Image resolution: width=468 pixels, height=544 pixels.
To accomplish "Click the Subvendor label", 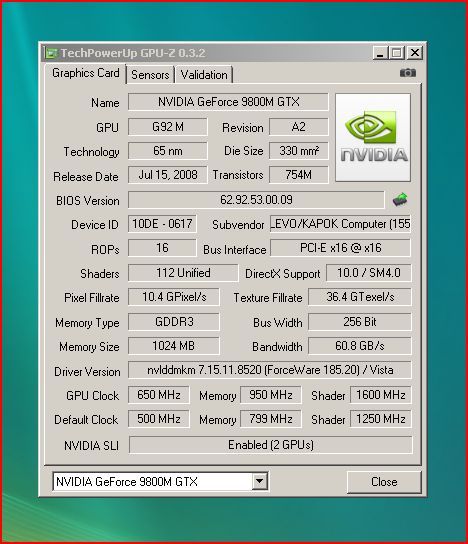I will pyautogui.click(x=238, y=225).
